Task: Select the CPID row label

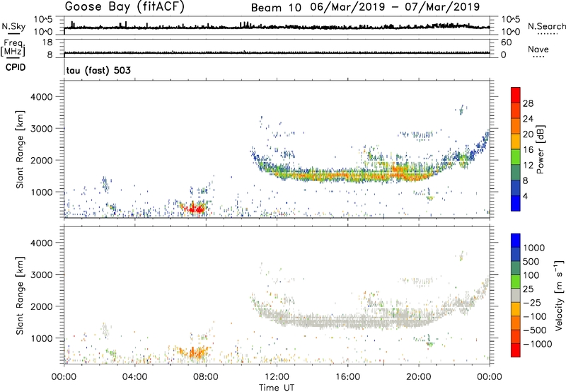Action: pyautogui.click(x=16, y=67)
